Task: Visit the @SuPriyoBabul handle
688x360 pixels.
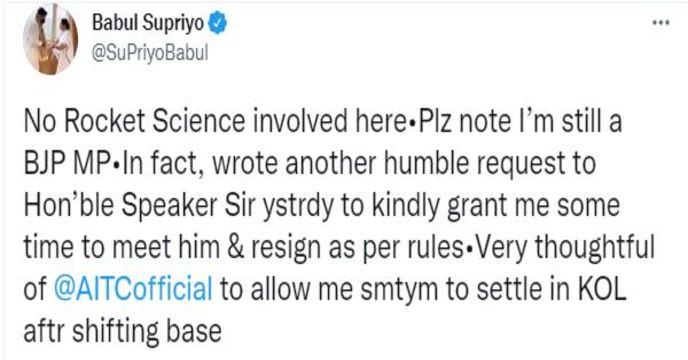Action: [150, 54]
